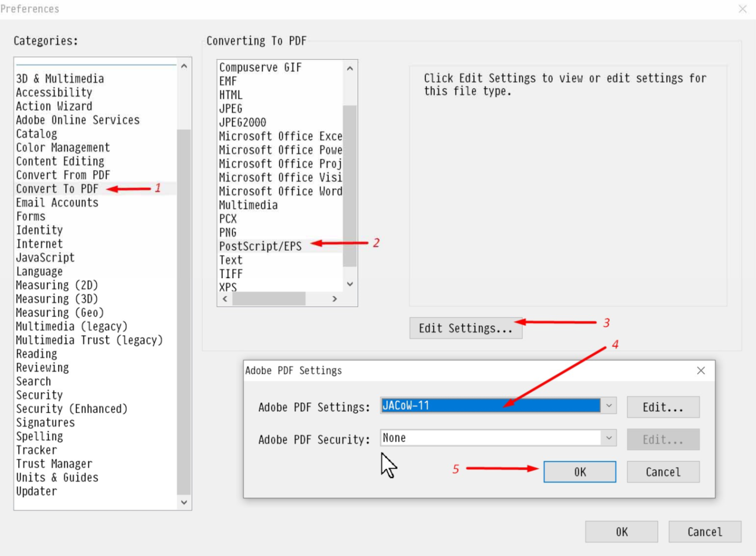Open the Adobe PDF Settings dropdown
756x556 pixels.
tap(609, 406)
